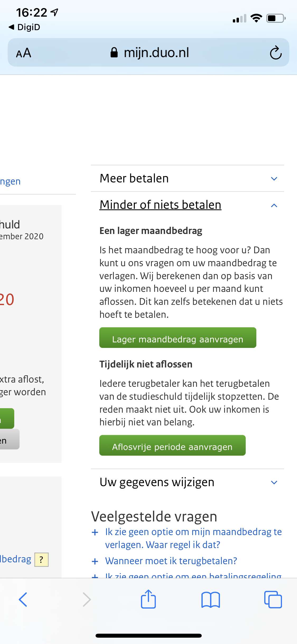Click the yellow question mark help icon
297x644 pixels.
pyautogui.click(x=41, y=559)
